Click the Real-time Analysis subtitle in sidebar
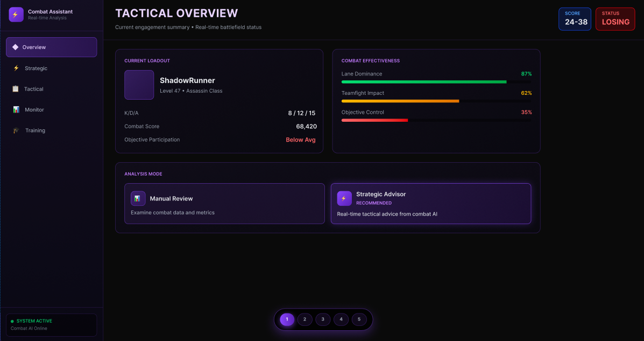This screenshot has width=644, height=341. [47, 18]
